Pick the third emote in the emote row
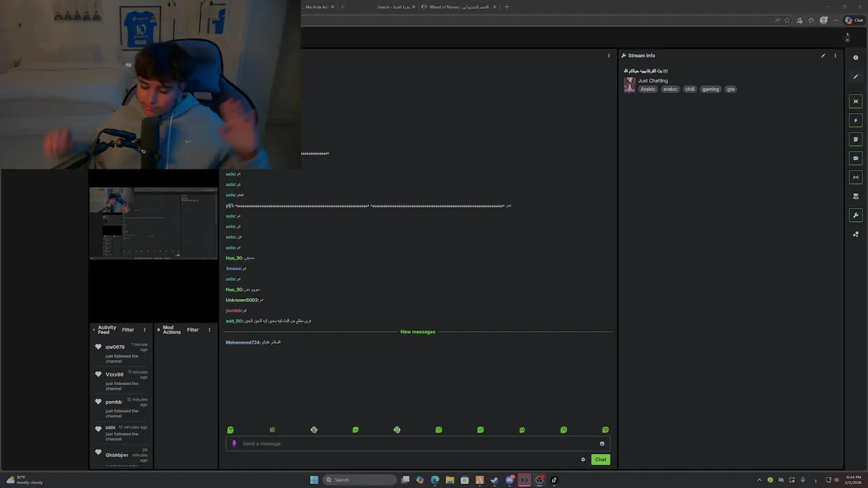The height and width of the screenshot is (488, 868). coord(314,430)
